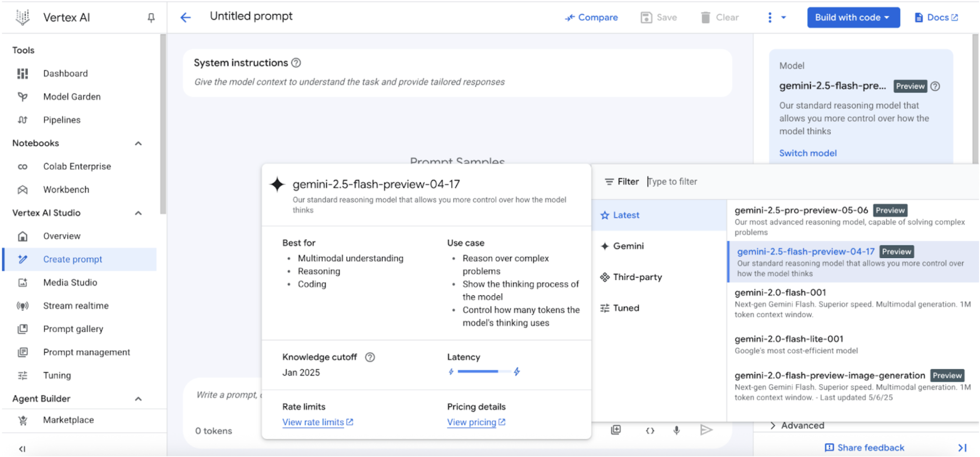
Task: Go back with the left arrow
Action: tap(185, 17)
